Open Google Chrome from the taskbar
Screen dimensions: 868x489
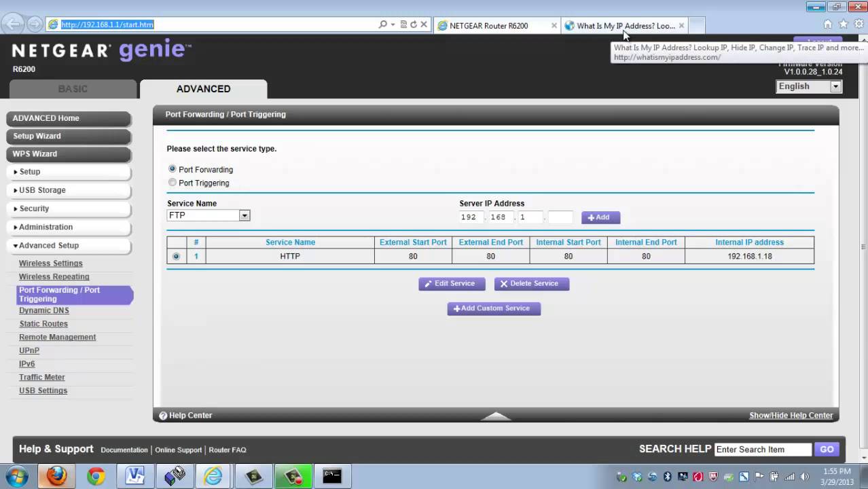tap(96, 476)
